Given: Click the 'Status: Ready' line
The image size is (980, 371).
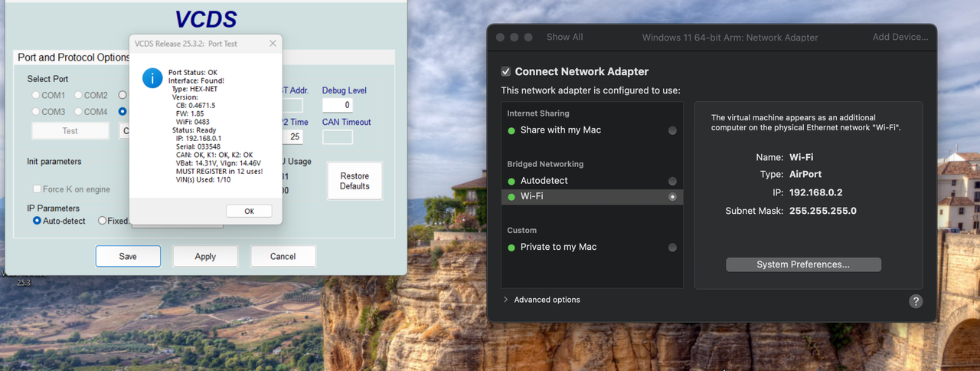Looking at the screenshot, I should point(194,130).
